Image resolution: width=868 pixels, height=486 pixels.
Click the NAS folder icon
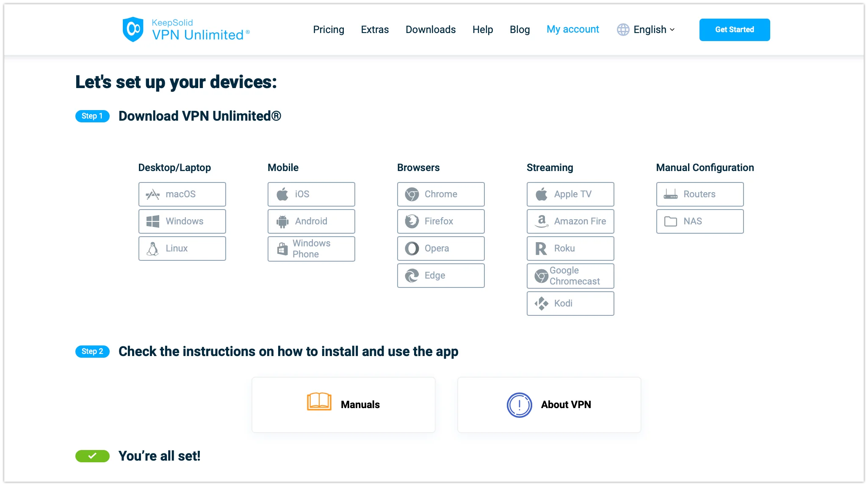tap(671, 221)
